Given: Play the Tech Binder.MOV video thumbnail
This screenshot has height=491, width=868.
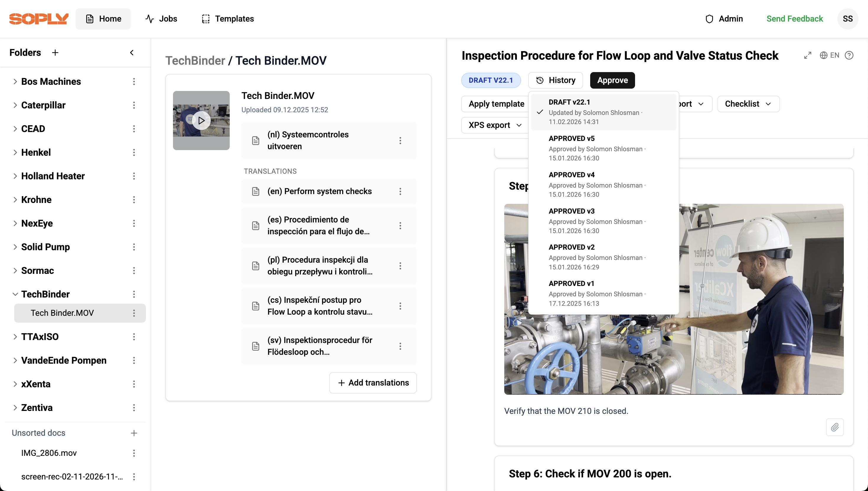Looking at the screenshot, I should [201, 121].
